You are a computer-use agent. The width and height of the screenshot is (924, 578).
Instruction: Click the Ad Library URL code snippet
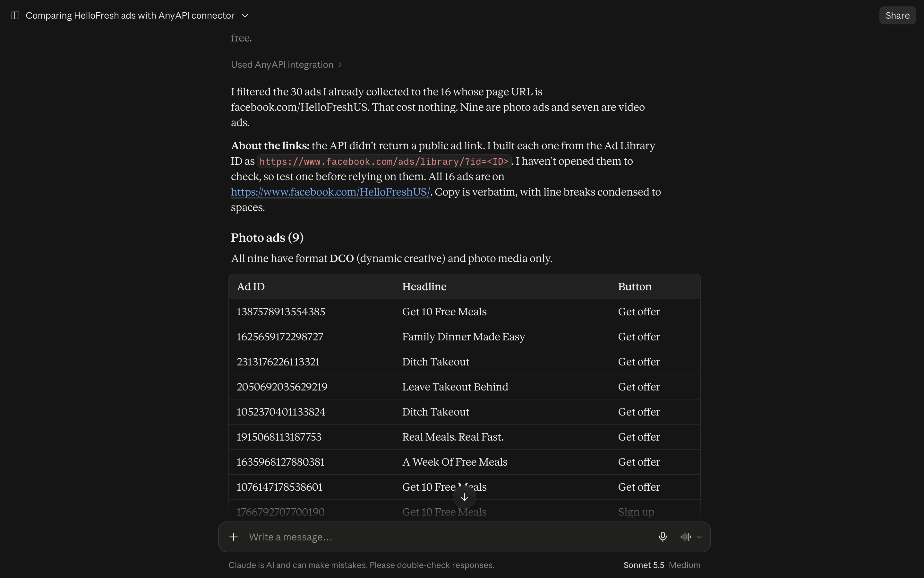384,161
